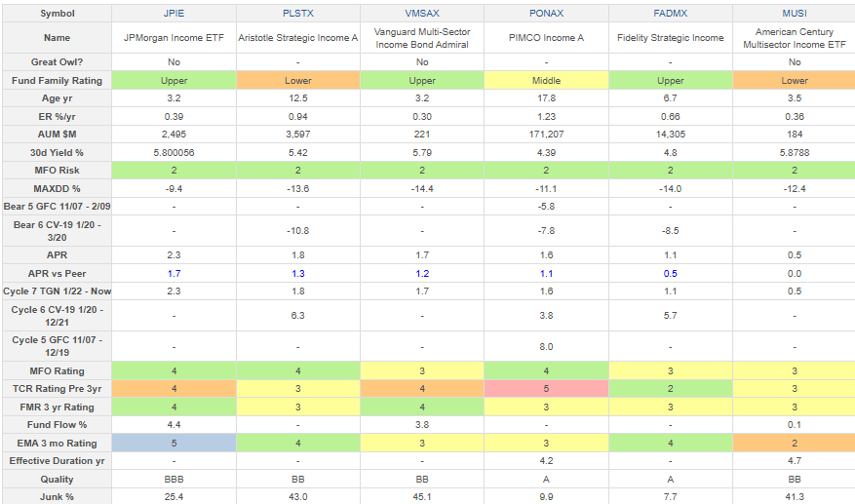Select the VMSAX symbol column header
Screen dimensions: 855x504
pos(421,14)
